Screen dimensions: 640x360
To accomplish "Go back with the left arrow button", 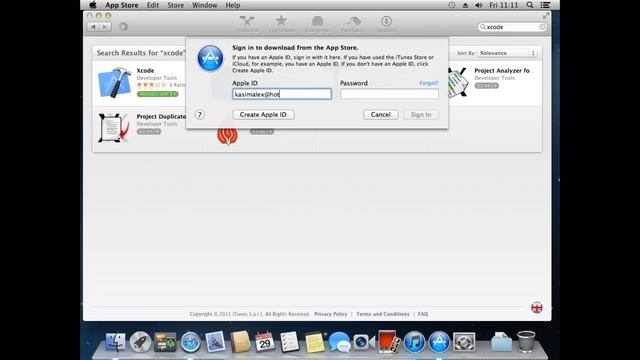I will (93, 27).
